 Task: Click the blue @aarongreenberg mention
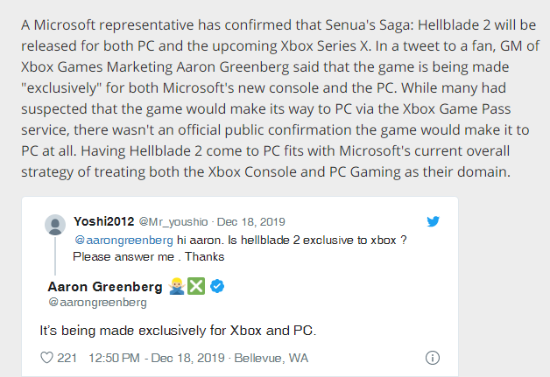pyautogui.click(x=124, y=240)
